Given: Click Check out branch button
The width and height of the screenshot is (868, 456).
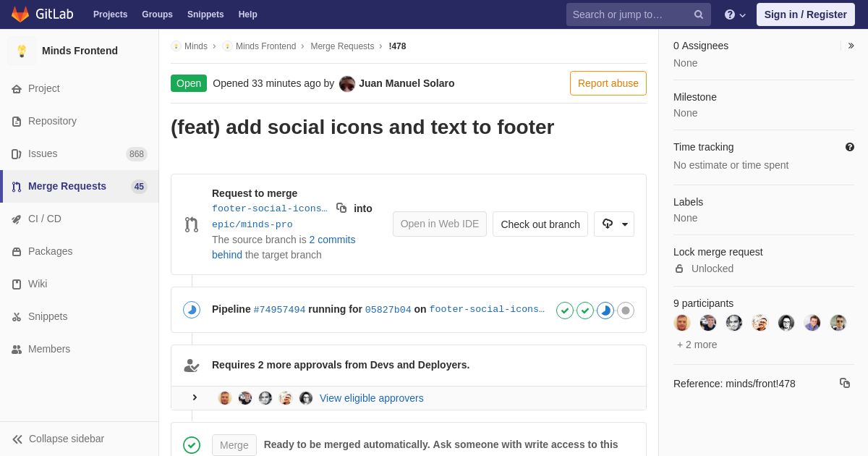Looking at the screenshot, I should click(x=540, y=224).
